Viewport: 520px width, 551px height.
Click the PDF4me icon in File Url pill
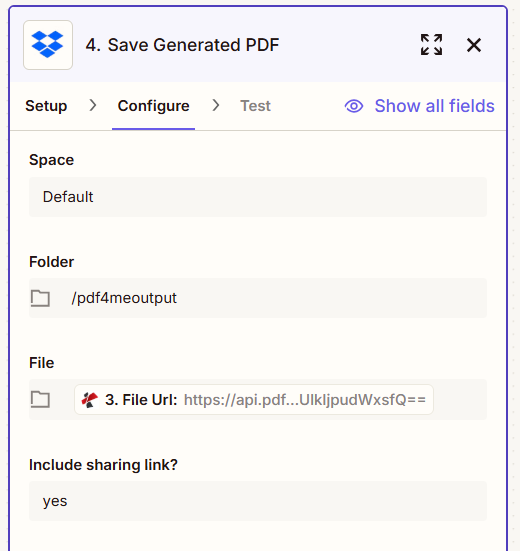90,400
